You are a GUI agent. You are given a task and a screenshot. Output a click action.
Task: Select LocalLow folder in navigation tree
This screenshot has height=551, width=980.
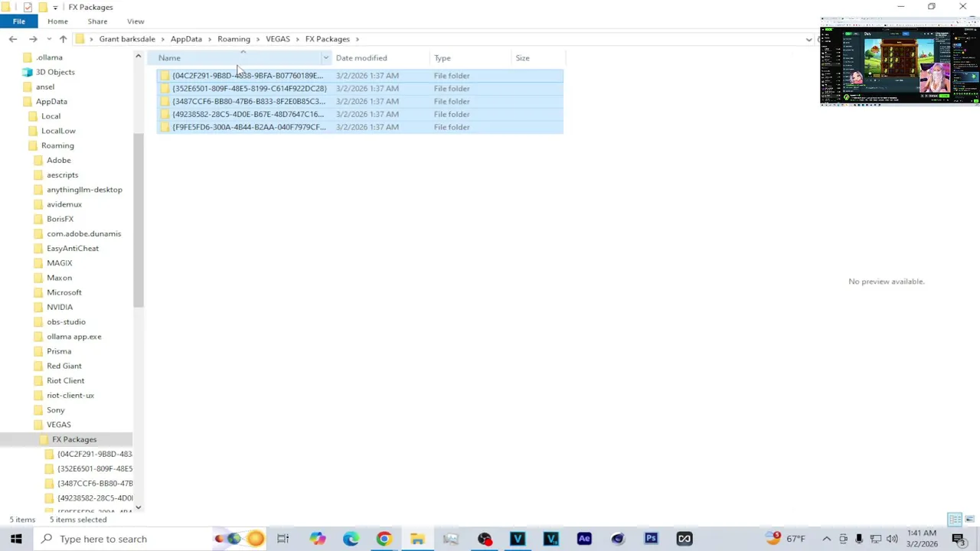pos(58,131)
